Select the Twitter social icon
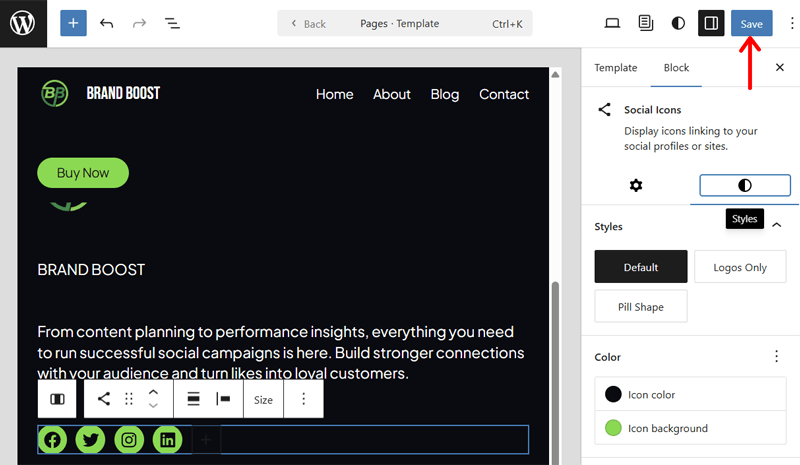The image size is (800, 465). [x=90, y=439]
